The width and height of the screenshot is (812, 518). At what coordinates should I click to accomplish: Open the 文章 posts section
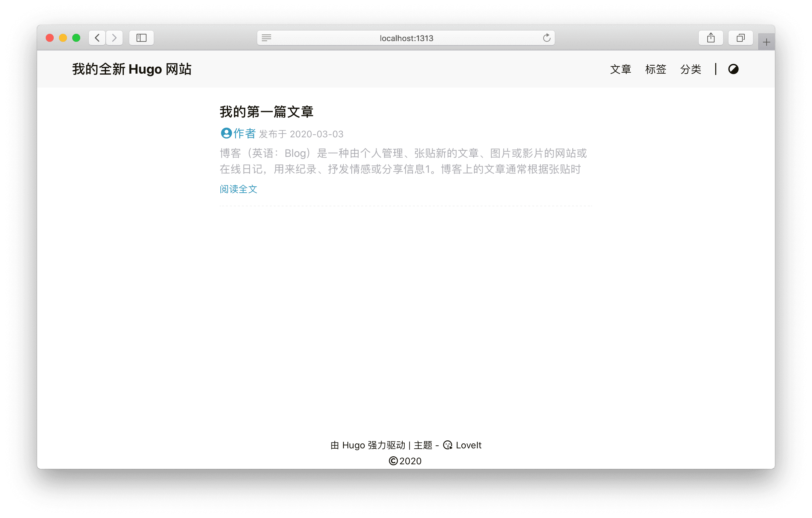point(621,69)
